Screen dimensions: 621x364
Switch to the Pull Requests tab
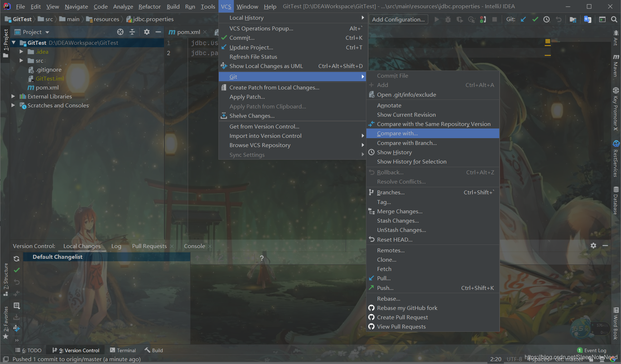(149, 246)
